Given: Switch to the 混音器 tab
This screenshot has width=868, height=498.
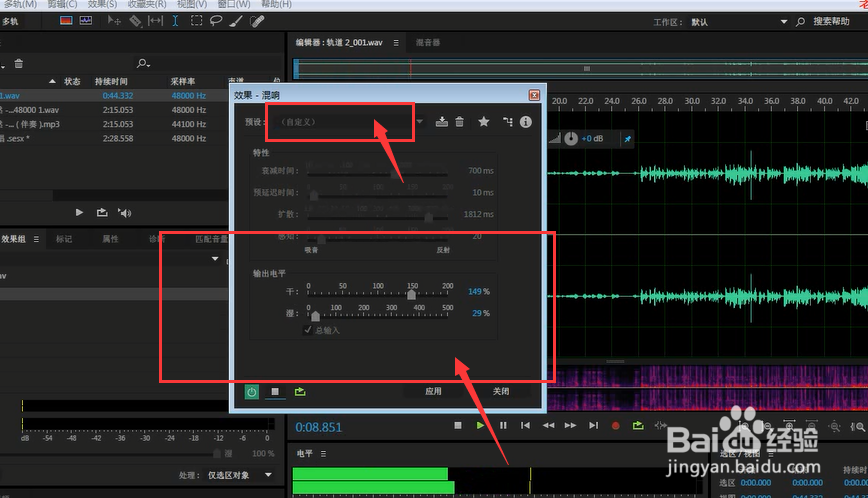Looking at the screenshot, I should (x=428, y=43).
